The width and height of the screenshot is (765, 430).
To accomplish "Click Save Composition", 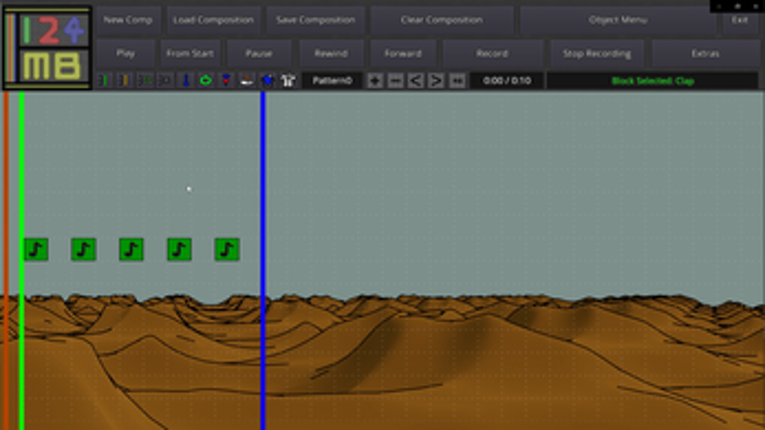I will pyautogui.click(x=316, y=20).
